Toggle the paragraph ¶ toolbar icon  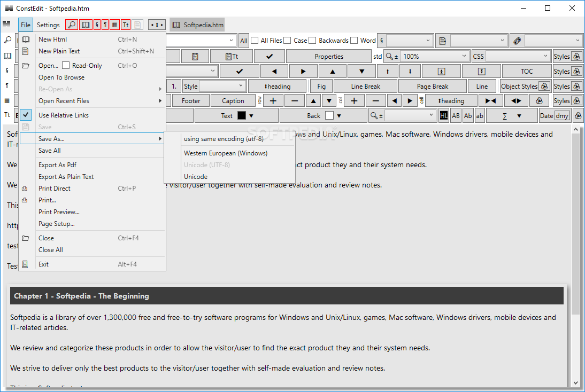(x=105, y=25)
